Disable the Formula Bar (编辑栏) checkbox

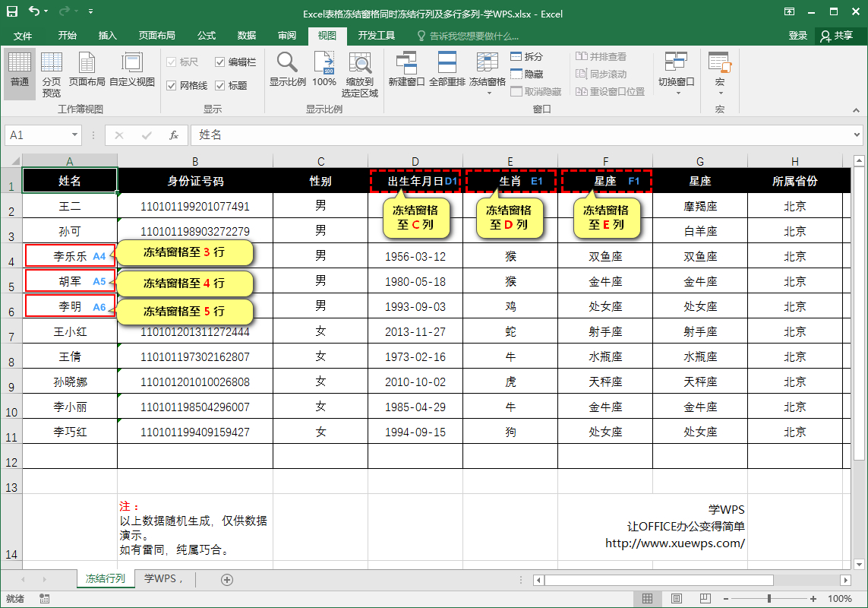coord(220,62)
